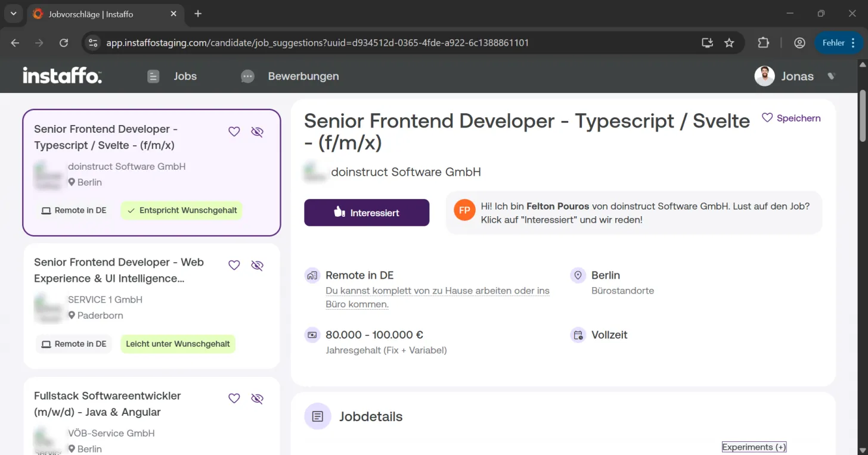
Task: Click the Leicht unter Wunschgehalt tag
Action: [178, 344]
